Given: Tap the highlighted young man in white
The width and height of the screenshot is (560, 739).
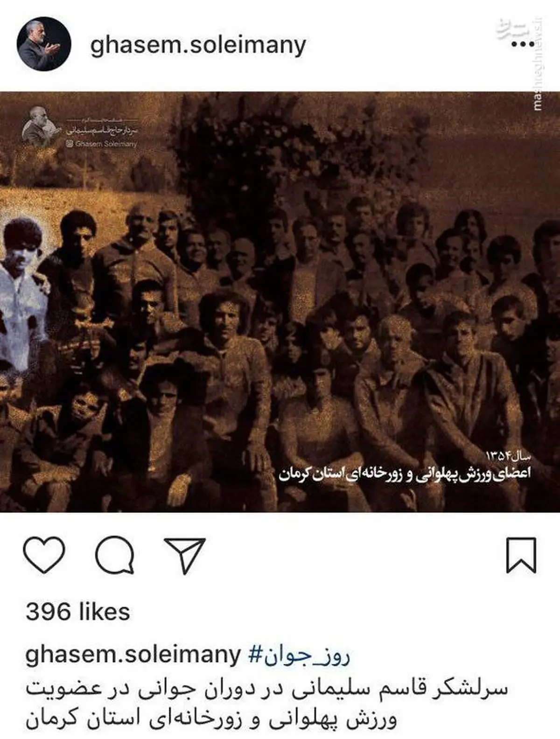Looking at the screenshot, I should pos(23,294).
